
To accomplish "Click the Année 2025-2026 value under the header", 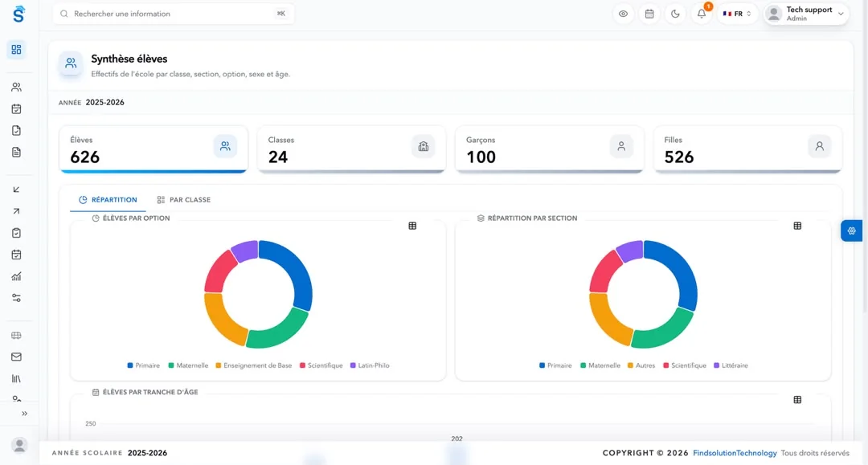I will pos(104,102).
